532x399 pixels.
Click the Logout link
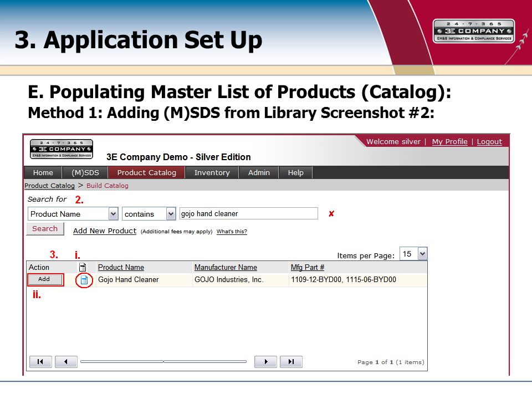pos(489,142)
